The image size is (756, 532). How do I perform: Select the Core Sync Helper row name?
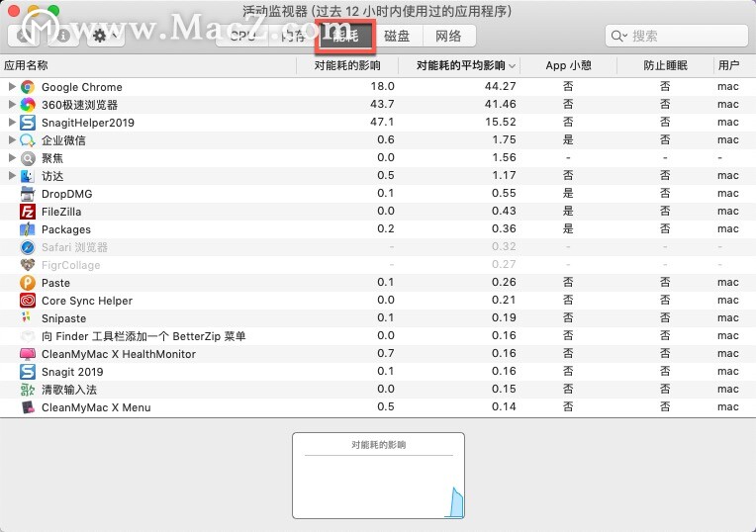point(87,301)
